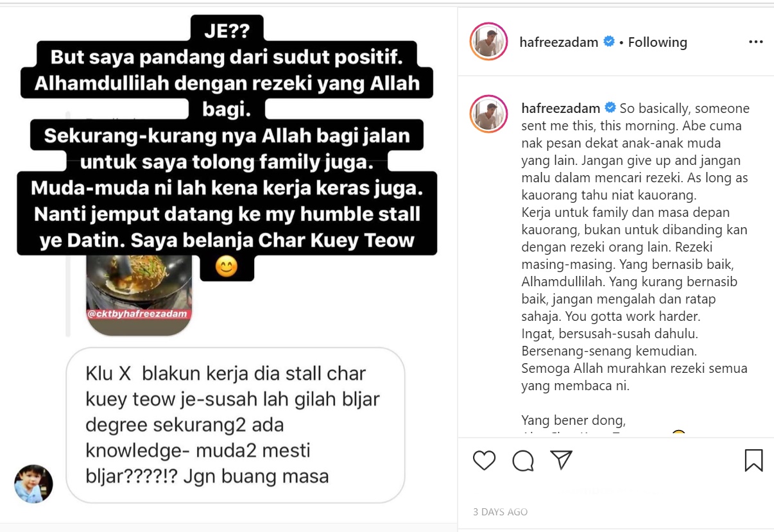Viewport: 774px width, 532px height.
Task: Click hafreezadam username in caption
Action: pos(560,108)
